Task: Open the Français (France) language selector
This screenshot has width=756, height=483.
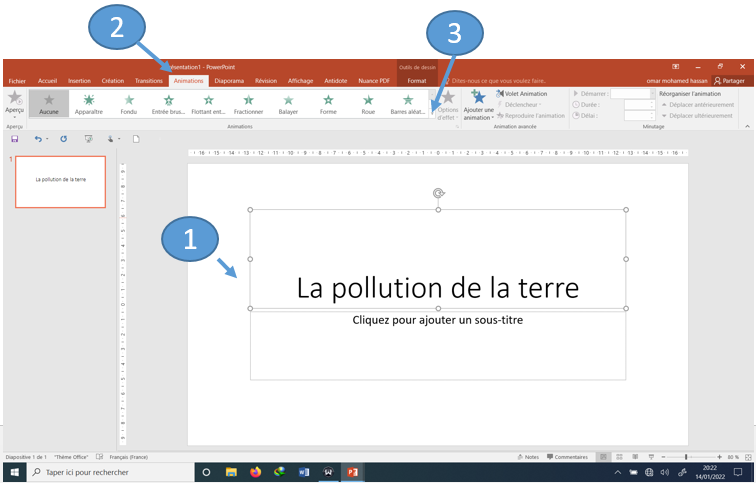Action: point(127,456)
